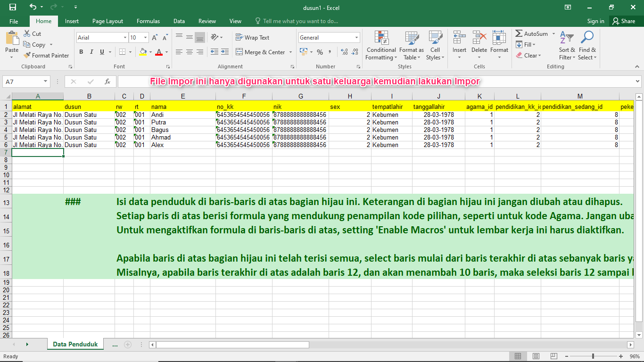Toggle Align Left
Image resolution: width=644 pixels, height=362 pixels.
click(179, 52)
